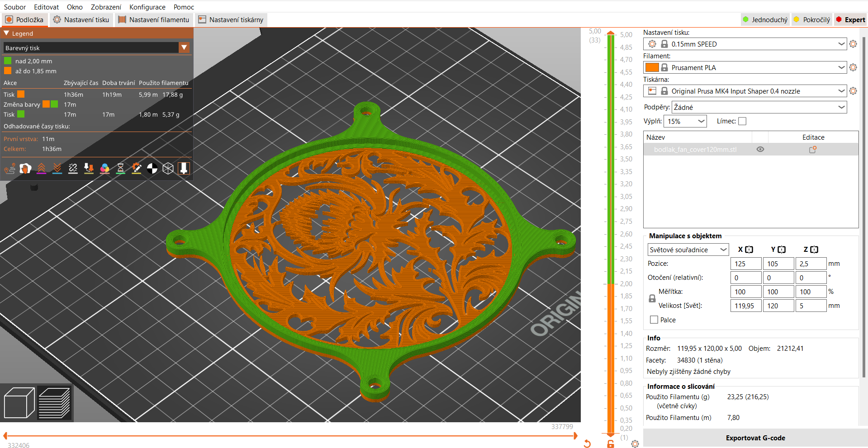Switch to 3D editor cube view
The image size is (868, 448).
[19, 403]
